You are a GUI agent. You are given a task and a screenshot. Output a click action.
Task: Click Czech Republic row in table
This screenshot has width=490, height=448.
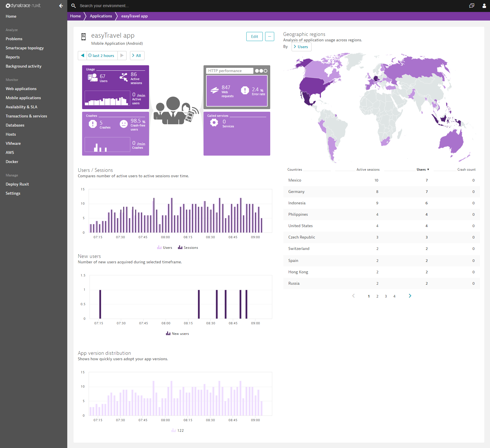[381, 237]
